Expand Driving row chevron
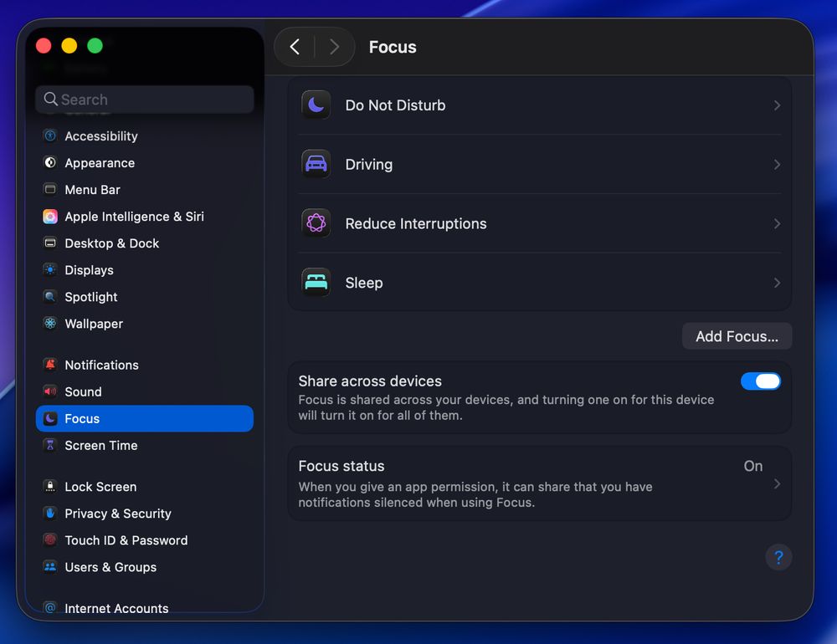The height and width of the screenshot is (644, 837). tap(778, 164)
